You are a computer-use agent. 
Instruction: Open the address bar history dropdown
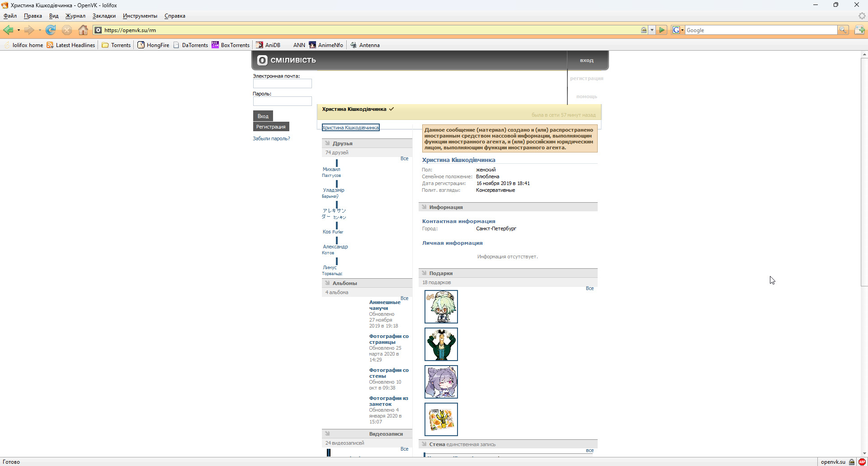652,30
